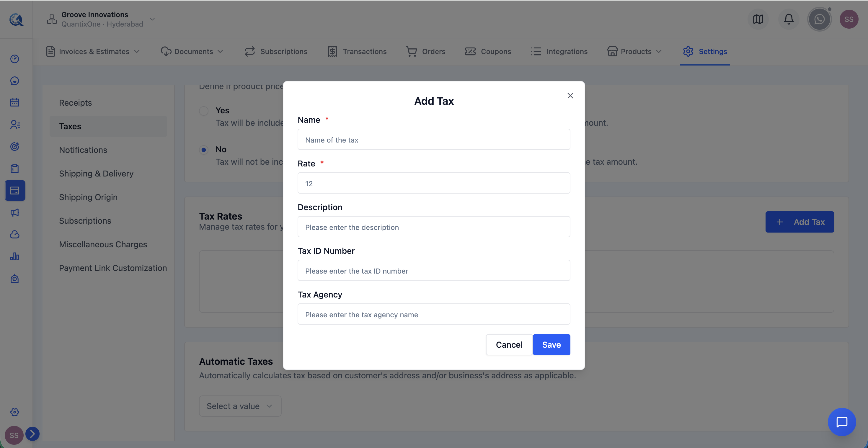Open Miscellaneous Charges settings
The image size is (868, 448).
[103, 244]
